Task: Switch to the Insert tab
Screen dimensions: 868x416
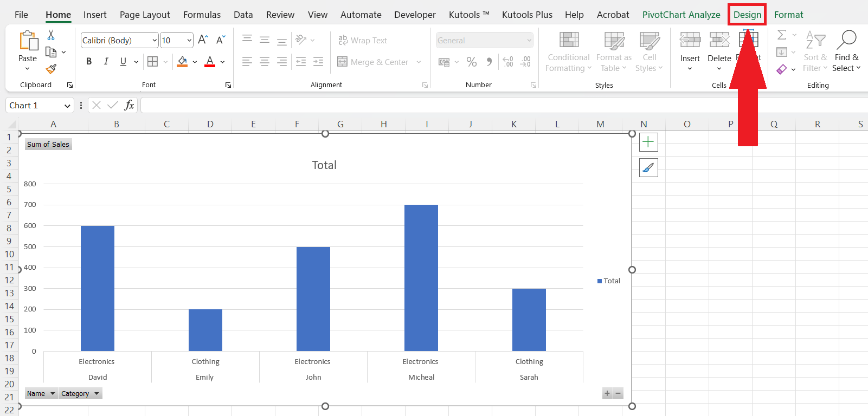Action: [x=95, y=15]
